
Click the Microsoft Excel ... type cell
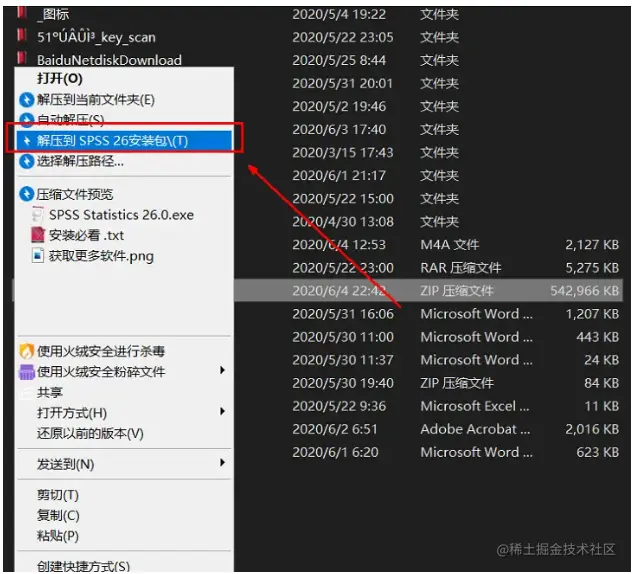pyautogui.click(x=475, y=406)
